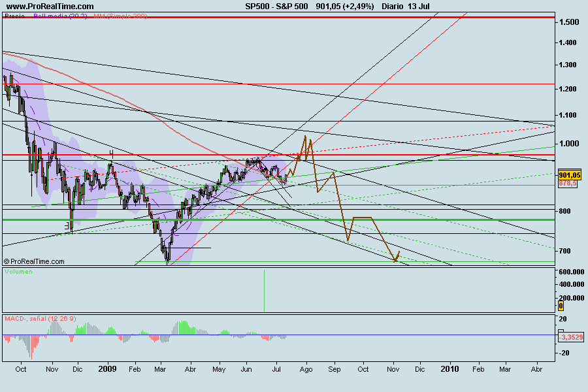This screenshot has width=588, height=392.
Task: Click the 200.000 volume axis value
Action: point(572,298)
